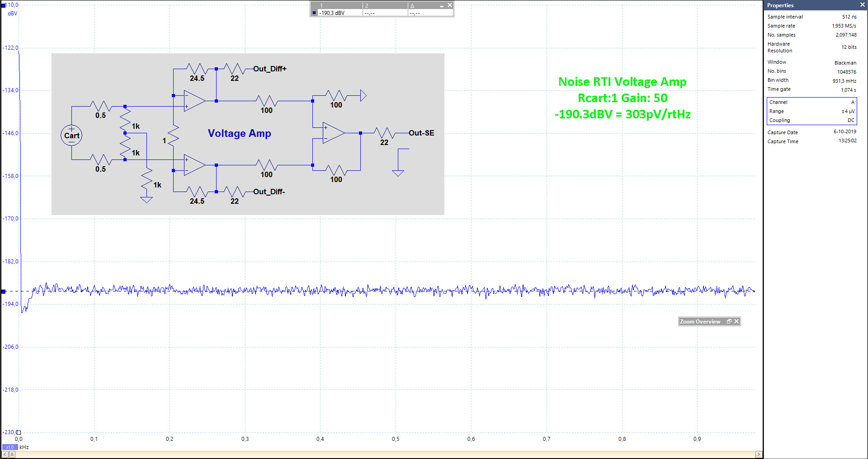The width and height of the screenshot is (868, 459).
Task: Select the Hardware Resolution 12 bits value
Action: (849, 47)
